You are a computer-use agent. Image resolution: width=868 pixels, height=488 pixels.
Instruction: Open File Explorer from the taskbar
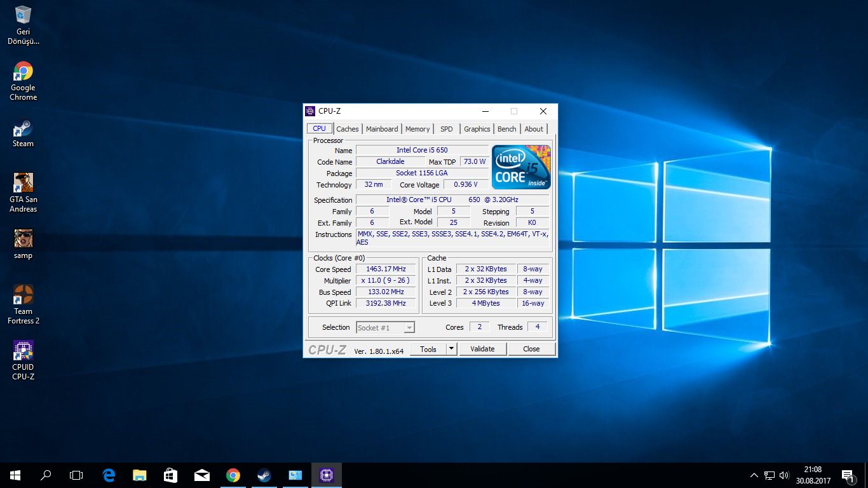click(140, 475)
